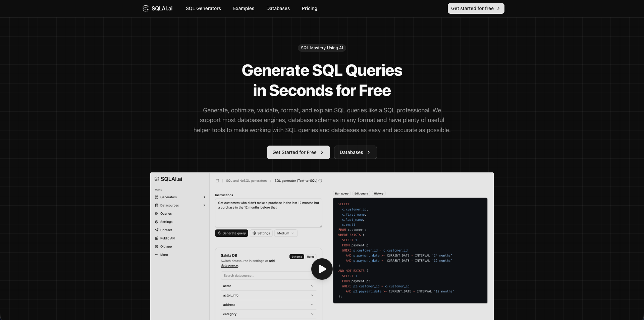Screen dimensions: 644x320
Task: Click the hero 'Get Started for Free' button
Action: click(x=299, y=152)
